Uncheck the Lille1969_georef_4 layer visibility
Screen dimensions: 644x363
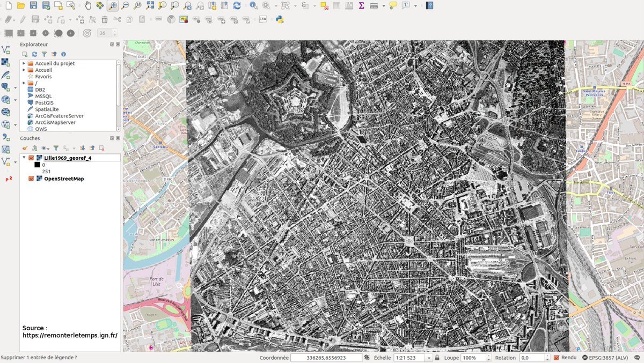coord(31,158)
